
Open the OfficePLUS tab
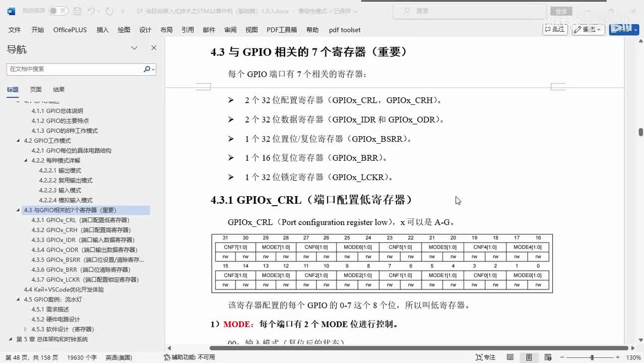point(70,30)
